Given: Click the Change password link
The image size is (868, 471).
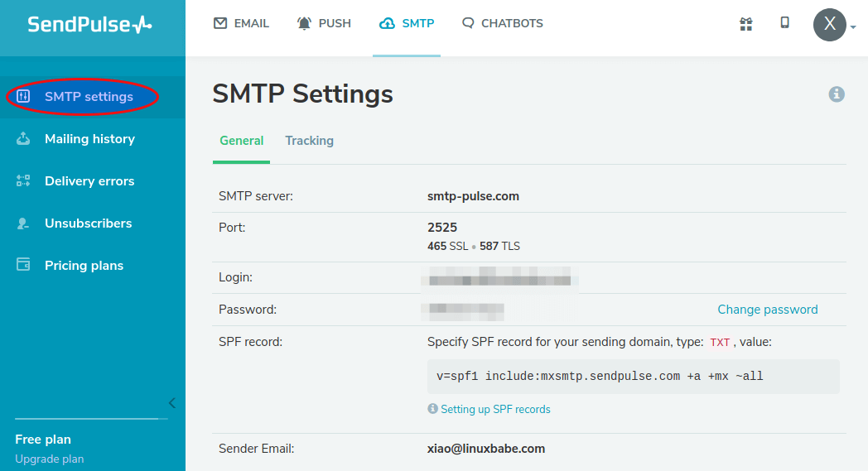Looking at the screenshot, I should [767, 310].
